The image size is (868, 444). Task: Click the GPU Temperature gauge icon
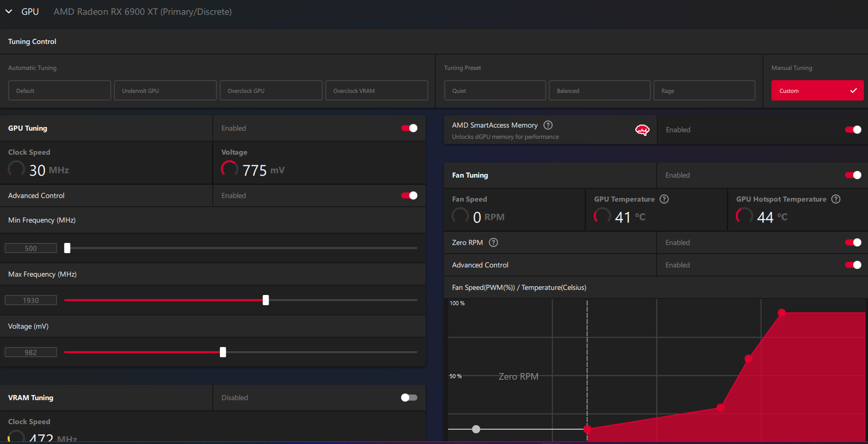[x=602, y=216]
